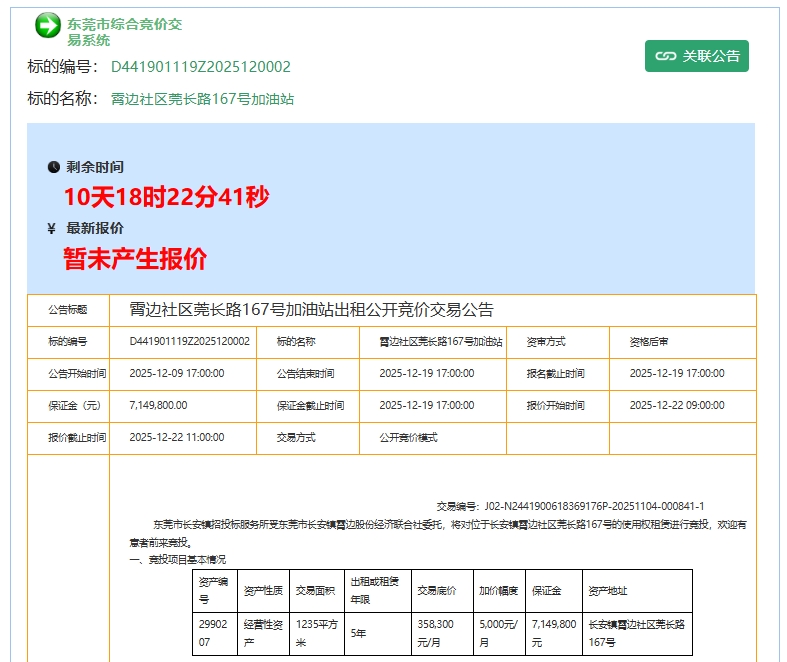Click the 资格后审 review method cell

coord(649,341)
